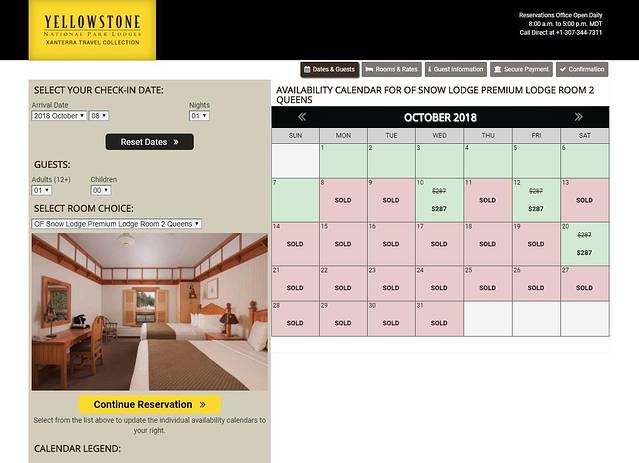Open the Confirmation step
Image resolution: width=639 pixels, height=463 pixels.
(x=581, y=70)
